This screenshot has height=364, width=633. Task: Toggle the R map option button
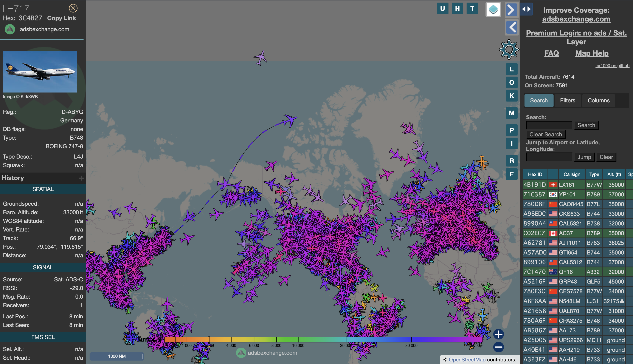[x=512, y=161]
